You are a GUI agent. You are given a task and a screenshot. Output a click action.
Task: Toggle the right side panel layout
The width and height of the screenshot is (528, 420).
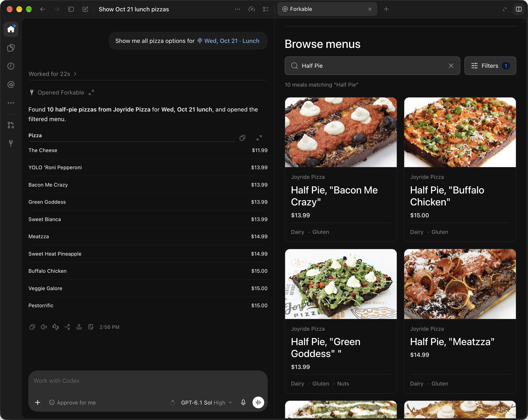519,9
